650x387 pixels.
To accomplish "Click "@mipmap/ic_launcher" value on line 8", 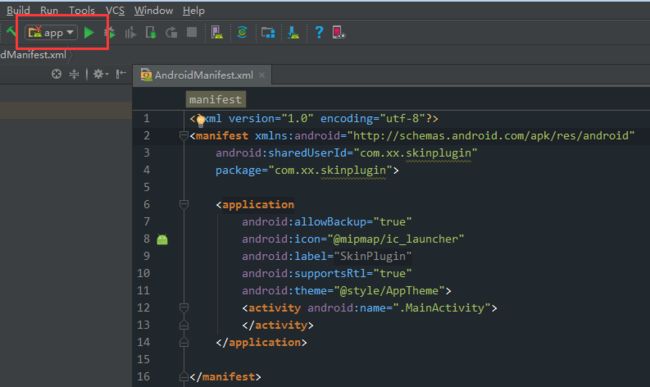I will [x=396, y=239].
